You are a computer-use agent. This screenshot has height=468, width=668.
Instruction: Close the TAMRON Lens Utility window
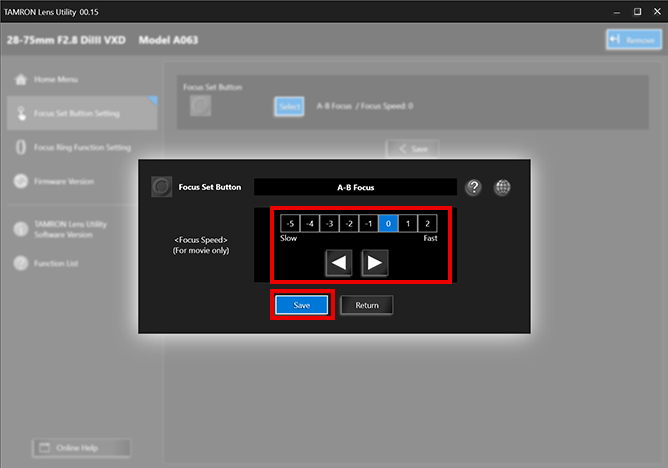[x=657, y=11]
